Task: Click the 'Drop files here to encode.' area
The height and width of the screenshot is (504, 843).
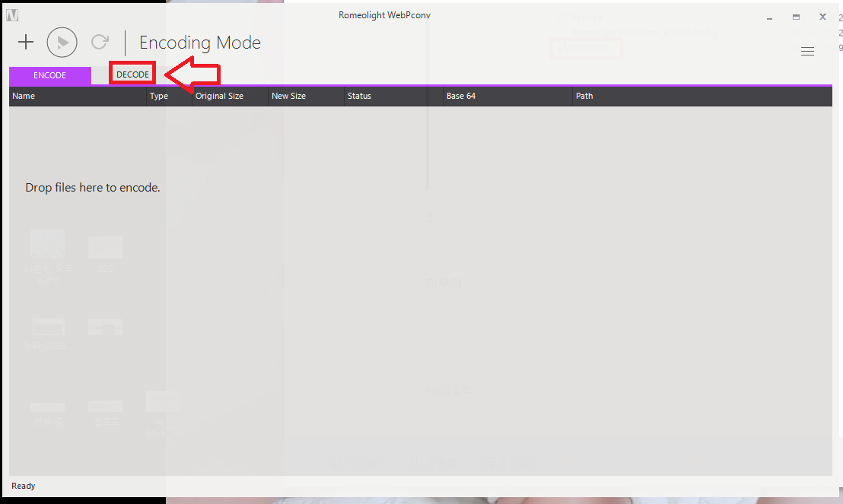Action: tap(93, 188)
